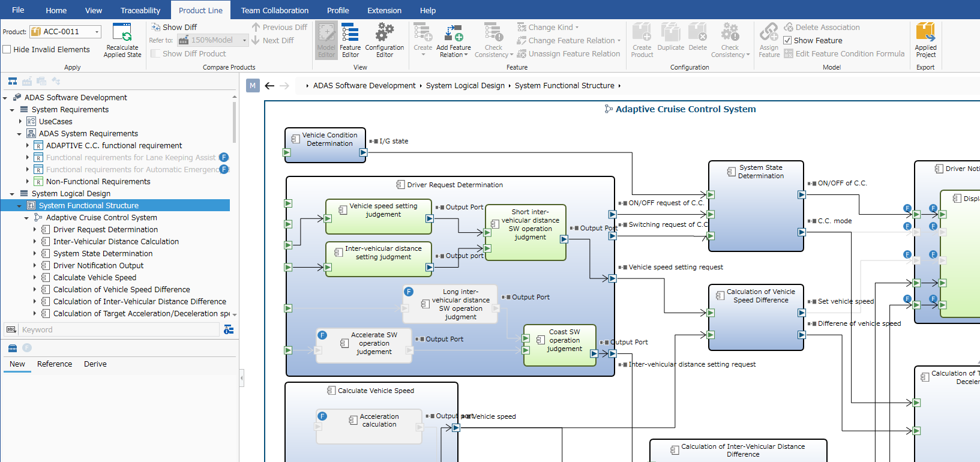Click the Delete configuration icon

tap(697, 32)
